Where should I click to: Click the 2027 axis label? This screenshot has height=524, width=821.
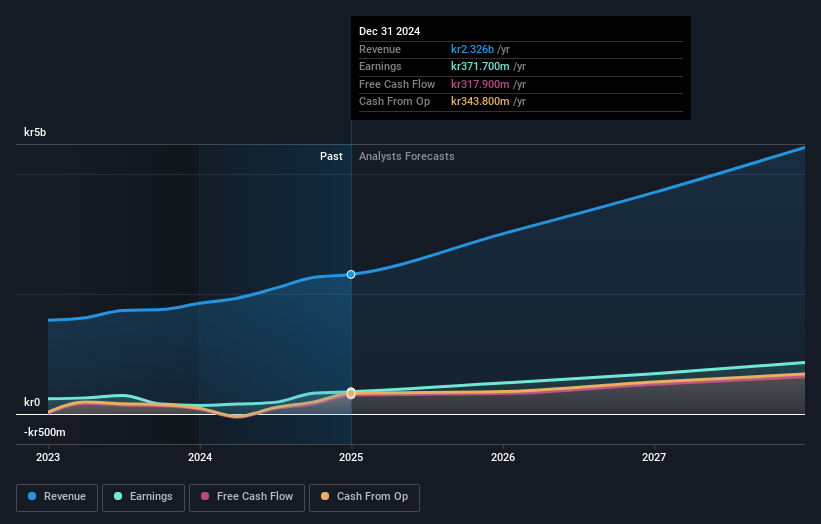point(654,457)
